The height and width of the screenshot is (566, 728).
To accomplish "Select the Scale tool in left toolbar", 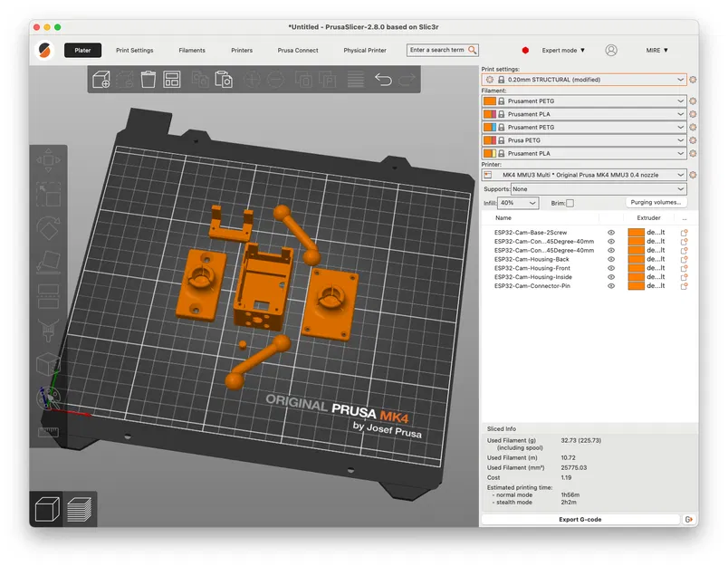I will (x=48, y=194).
